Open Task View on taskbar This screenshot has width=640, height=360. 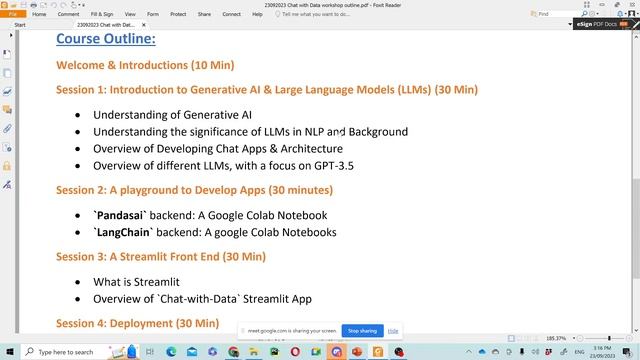[x=150, y=351]
